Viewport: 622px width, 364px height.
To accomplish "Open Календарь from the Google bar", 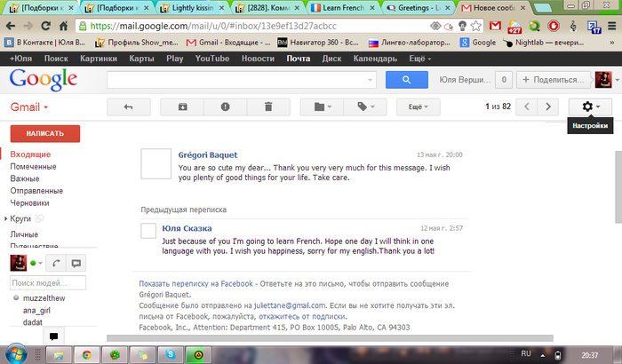I will [x=375, y=59].
